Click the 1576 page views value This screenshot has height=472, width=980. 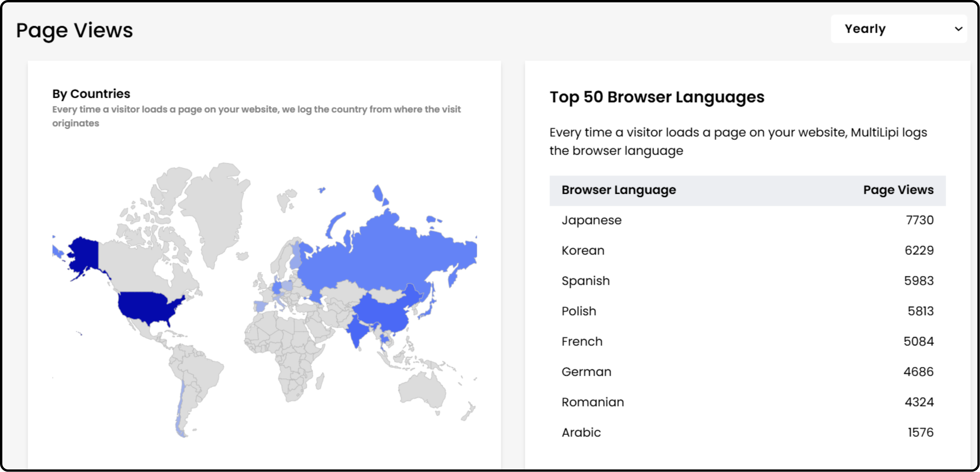pyautogui.click(x=921, y=433)
